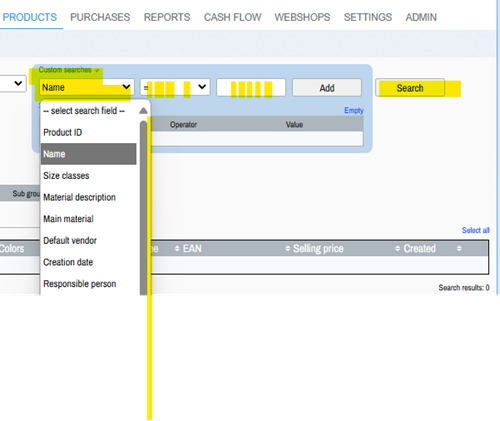Switch to the PURCHASES tab

[x=100, y=17]
